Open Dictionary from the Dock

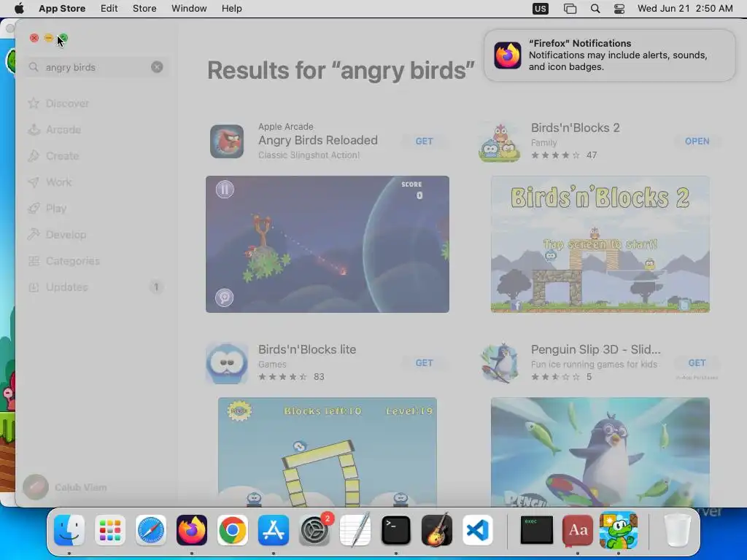click(x=578, y=530)
